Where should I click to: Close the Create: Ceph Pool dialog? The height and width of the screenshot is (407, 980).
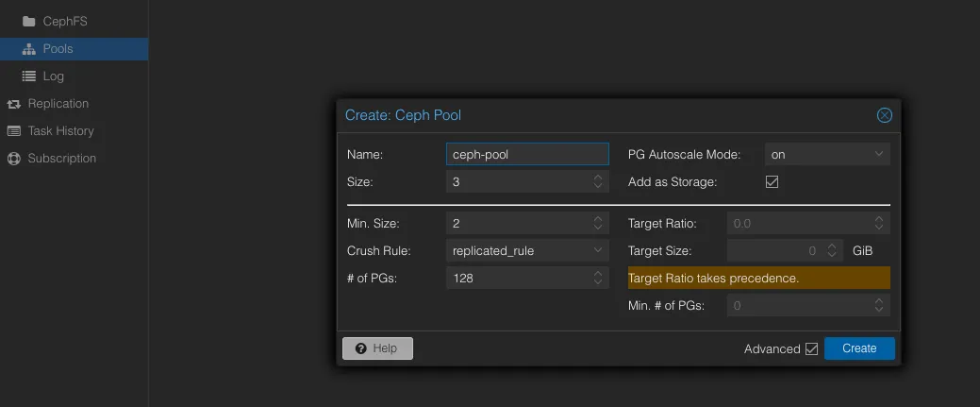click(x=885, y=115)
